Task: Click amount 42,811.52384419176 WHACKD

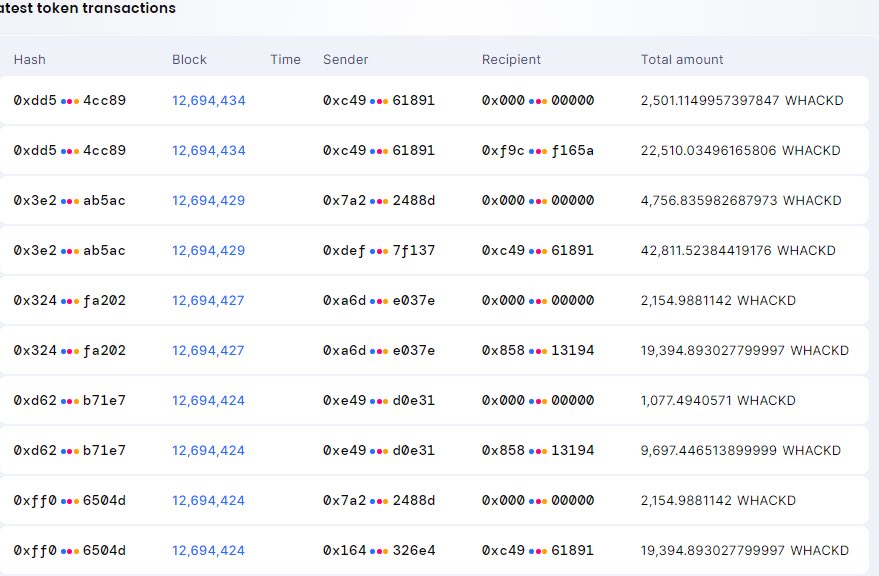Action: pos(738,250)
